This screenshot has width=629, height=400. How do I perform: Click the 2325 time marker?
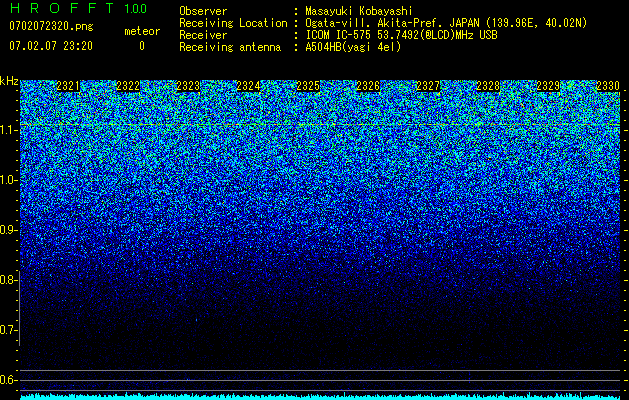(x=308, y=86)
